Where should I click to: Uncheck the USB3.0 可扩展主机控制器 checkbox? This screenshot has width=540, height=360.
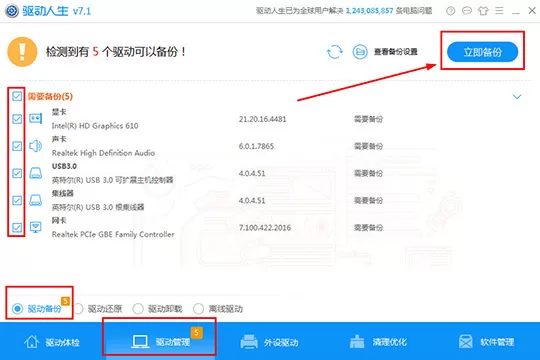(17, 173)
